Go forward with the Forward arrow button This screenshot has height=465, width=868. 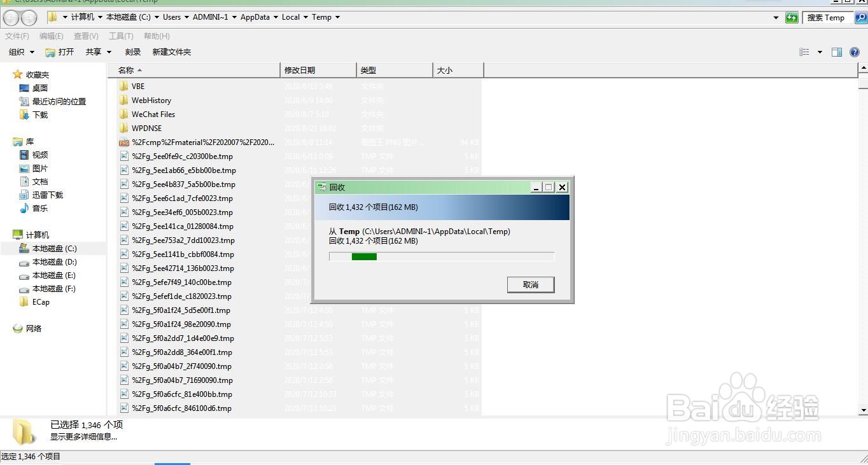point(29,18)
